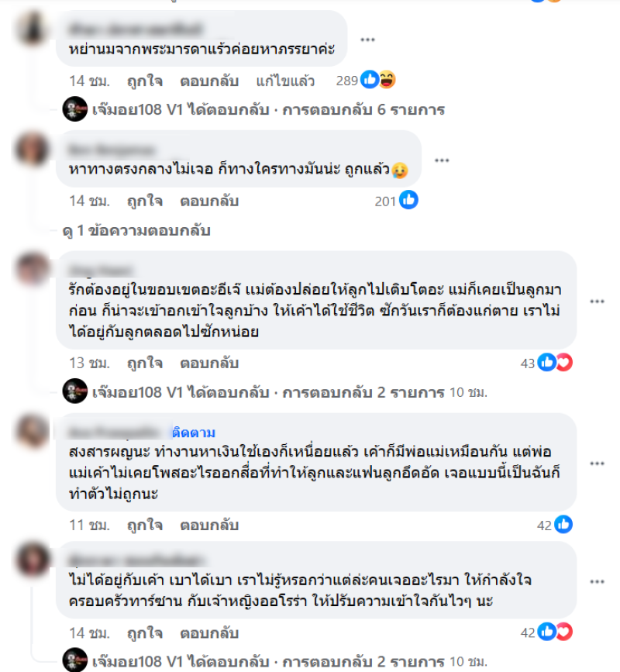The image size is (620, 672).
Task: Click ติดตาม to follow commenter
Action: (x=194, y=432)
